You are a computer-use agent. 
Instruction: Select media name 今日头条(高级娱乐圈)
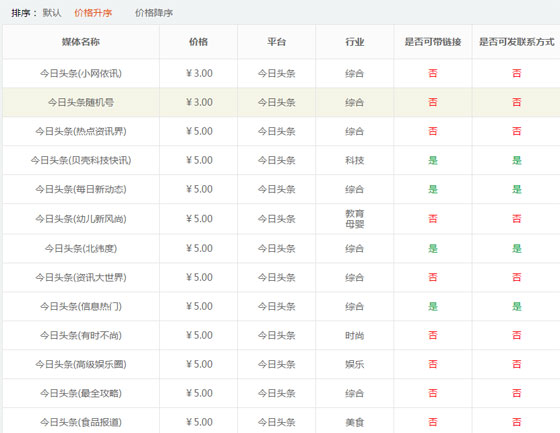pyautogui.click(x=81, y=364)
